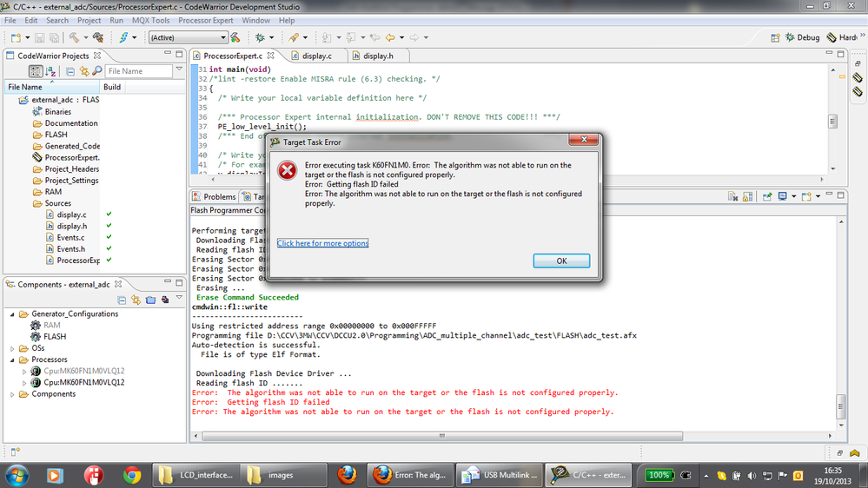
Task: Open the USB Multilink taskbar item
Action: [500, 475]
